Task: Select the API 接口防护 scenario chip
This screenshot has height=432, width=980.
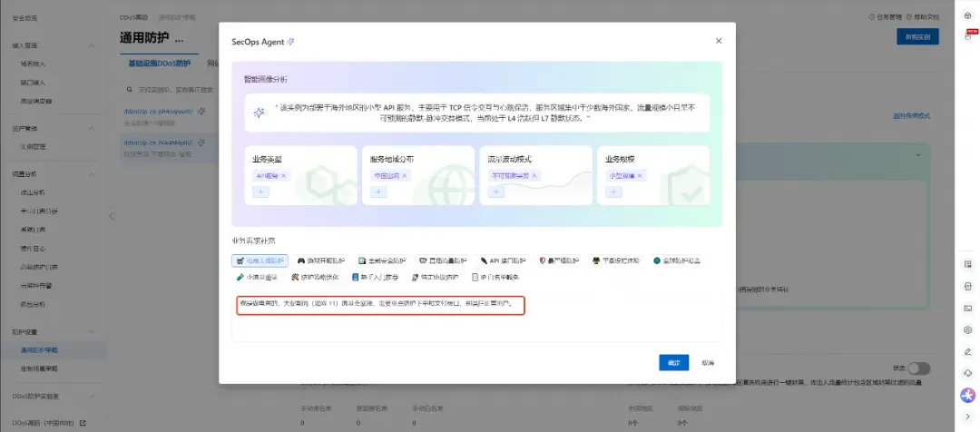Action: pyautogui.click(x=504, y=260)
